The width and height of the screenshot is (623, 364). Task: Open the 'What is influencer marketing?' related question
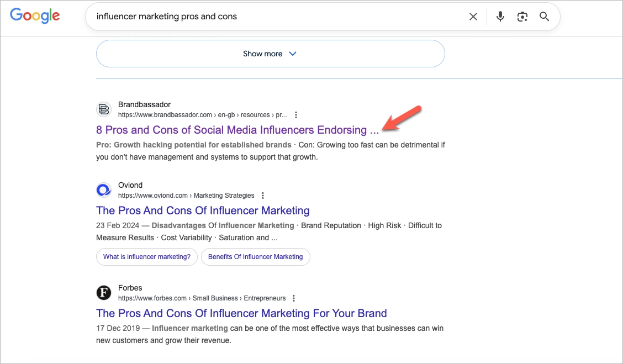point(146,257)
